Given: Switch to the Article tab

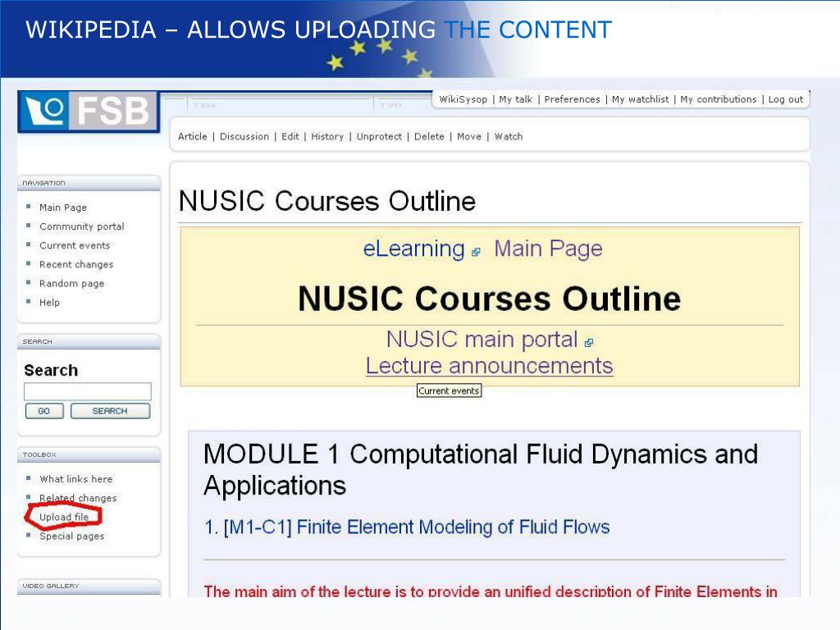Looking at the screenshot, I should coord(192,137).
